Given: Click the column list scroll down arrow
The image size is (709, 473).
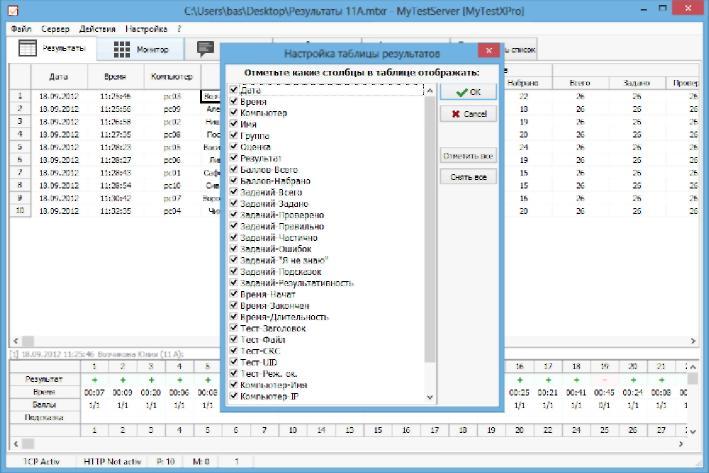Looking at the screenshot, I should point(430,397).
